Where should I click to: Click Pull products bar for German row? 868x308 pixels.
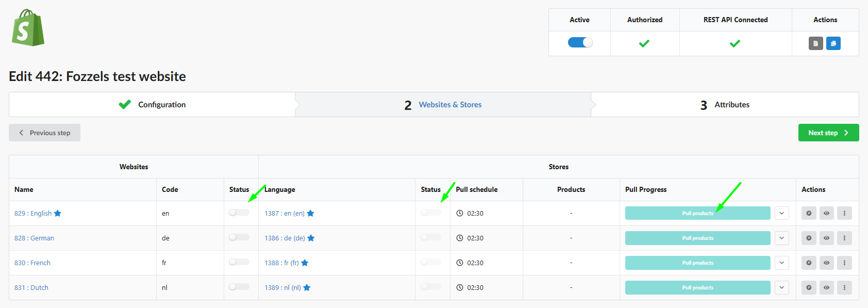click(x=697, y=238)
